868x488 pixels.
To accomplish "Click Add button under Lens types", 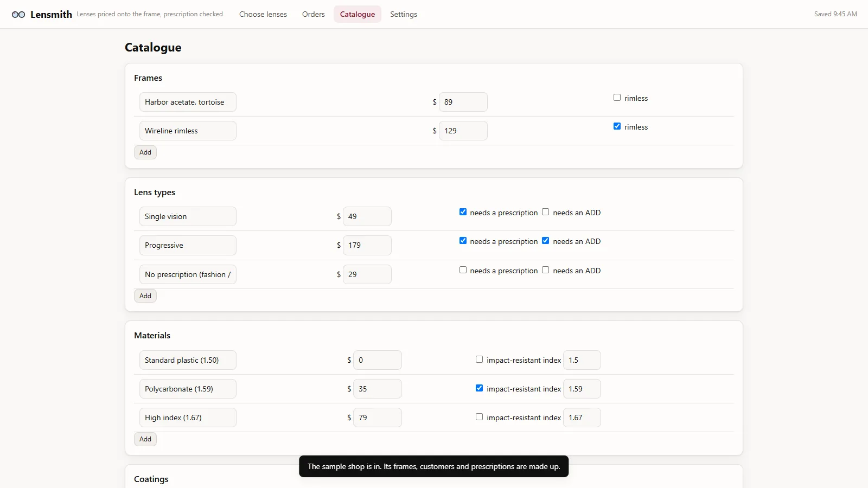I will coord(145,296).
